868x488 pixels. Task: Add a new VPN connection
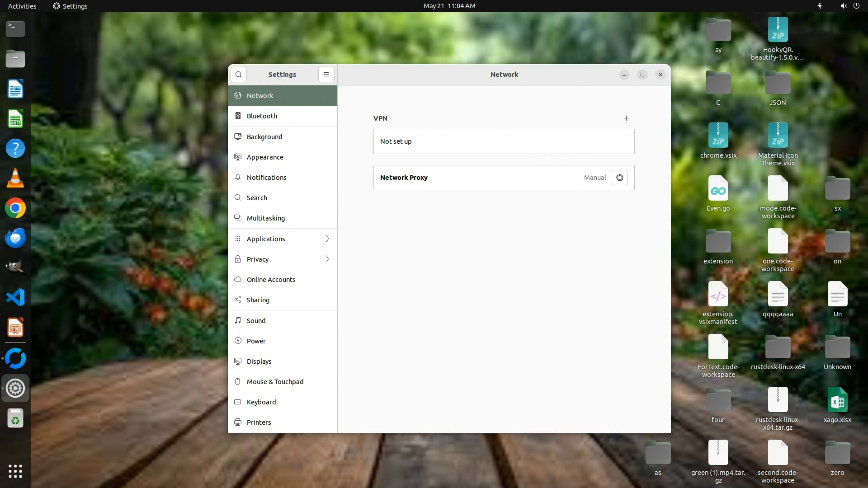pos(626,118)
